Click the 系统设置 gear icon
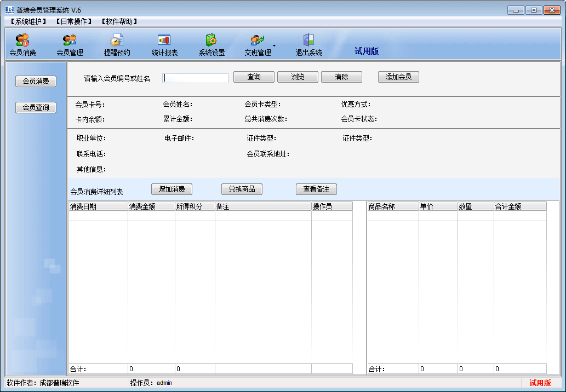 (211, 41)
